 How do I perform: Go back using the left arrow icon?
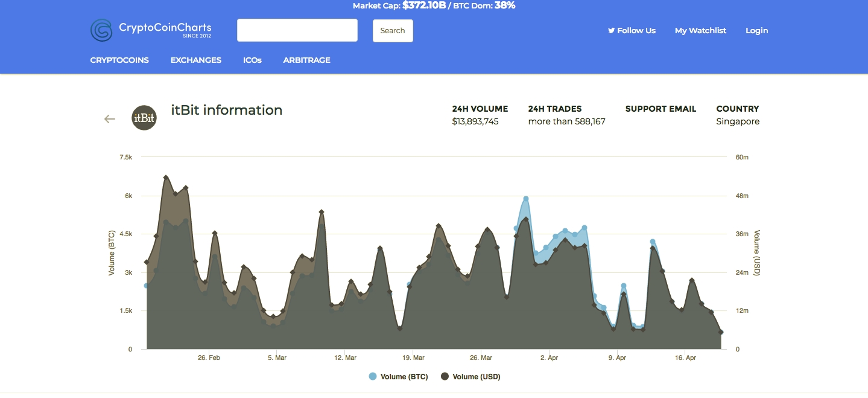point(109,119)
